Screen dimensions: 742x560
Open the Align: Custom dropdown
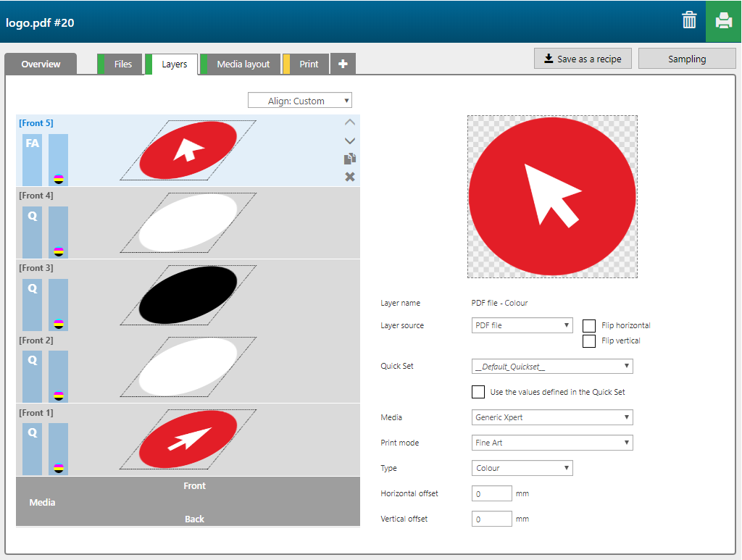click(299, 100)
